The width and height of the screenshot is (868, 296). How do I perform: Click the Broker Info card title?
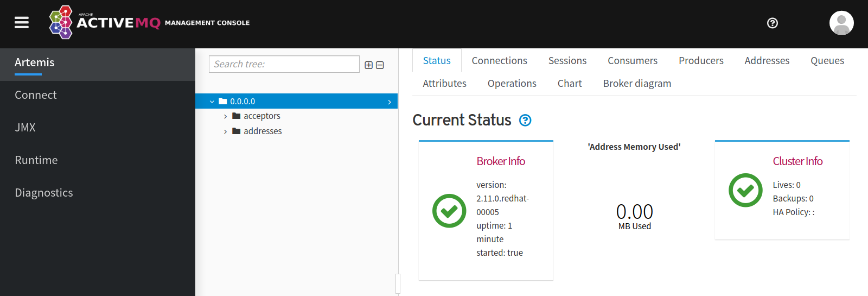pyautogui.click(x=501, y=161)
